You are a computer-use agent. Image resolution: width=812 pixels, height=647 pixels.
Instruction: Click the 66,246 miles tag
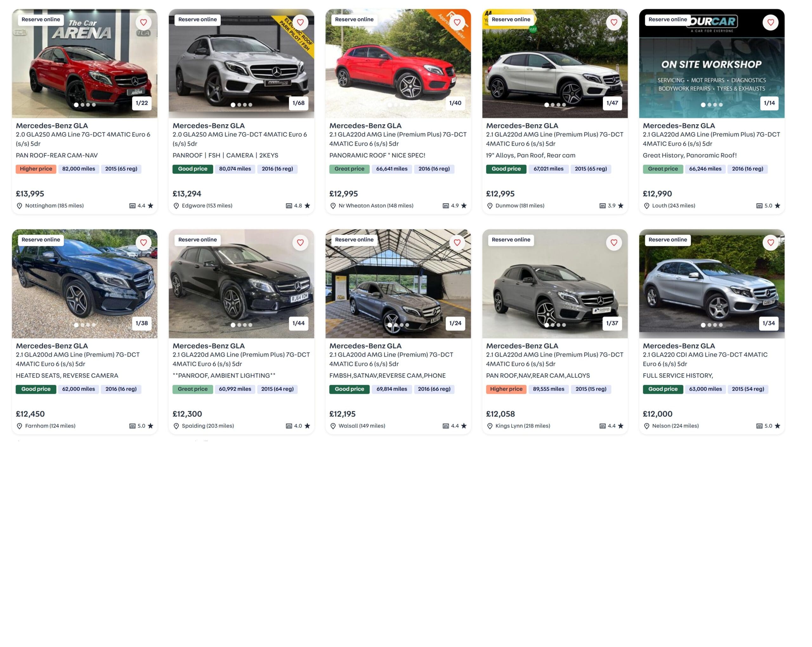pyautogui.click(x=705, y=169)
